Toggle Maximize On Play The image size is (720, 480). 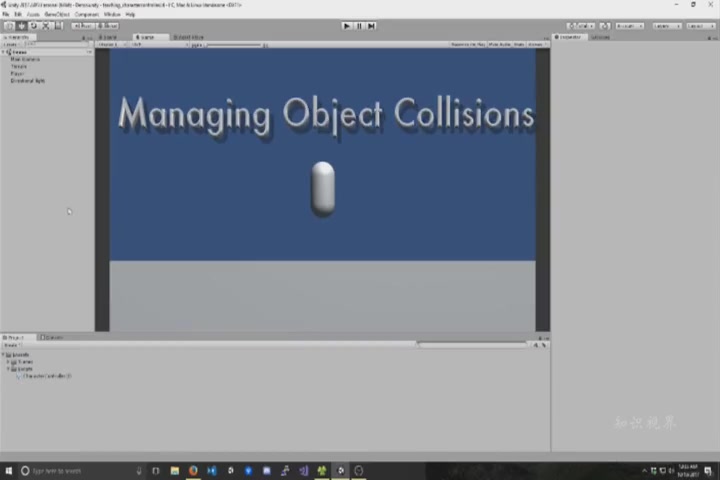(468, 44)
